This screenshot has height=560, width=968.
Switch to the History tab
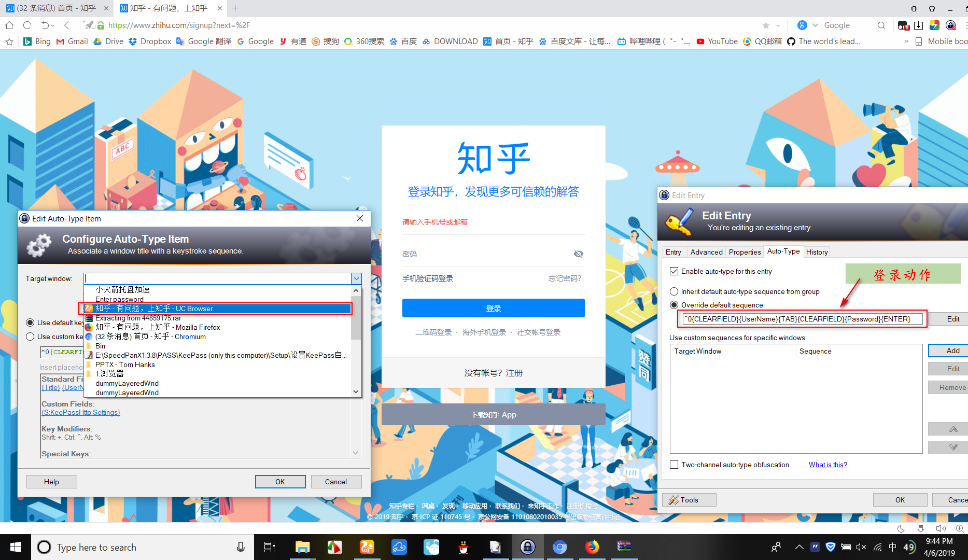pos(817,252)
